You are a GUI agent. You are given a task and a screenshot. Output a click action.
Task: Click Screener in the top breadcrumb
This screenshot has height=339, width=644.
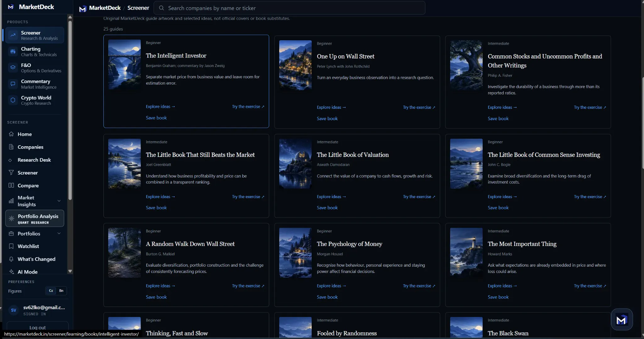pos(138,8)
